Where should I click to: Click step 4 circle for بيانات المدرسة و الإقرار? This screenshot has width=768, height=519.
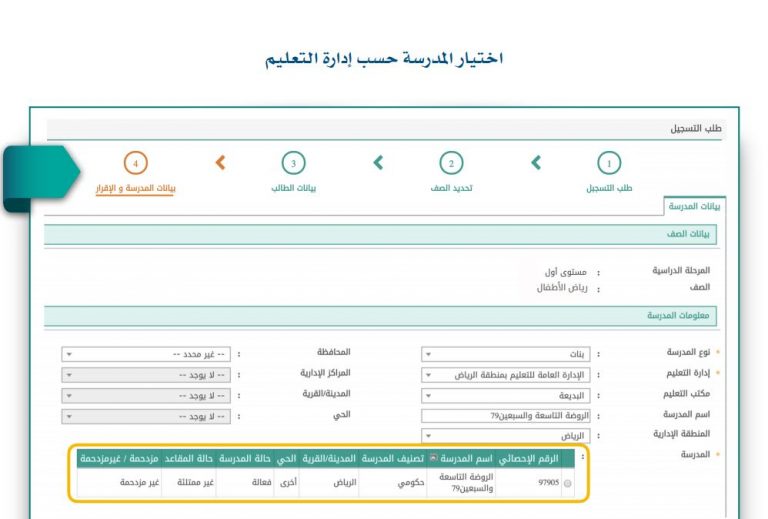(135, 164)
